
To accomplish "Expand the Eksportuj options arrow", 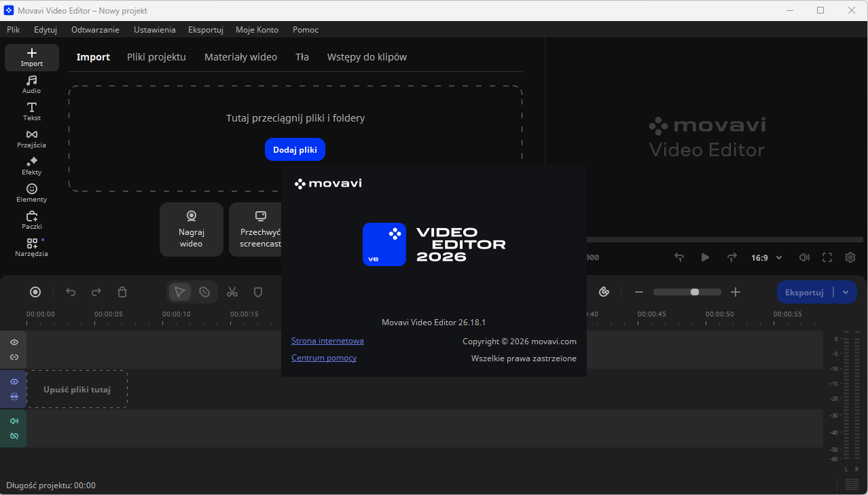I will point(846,293).
